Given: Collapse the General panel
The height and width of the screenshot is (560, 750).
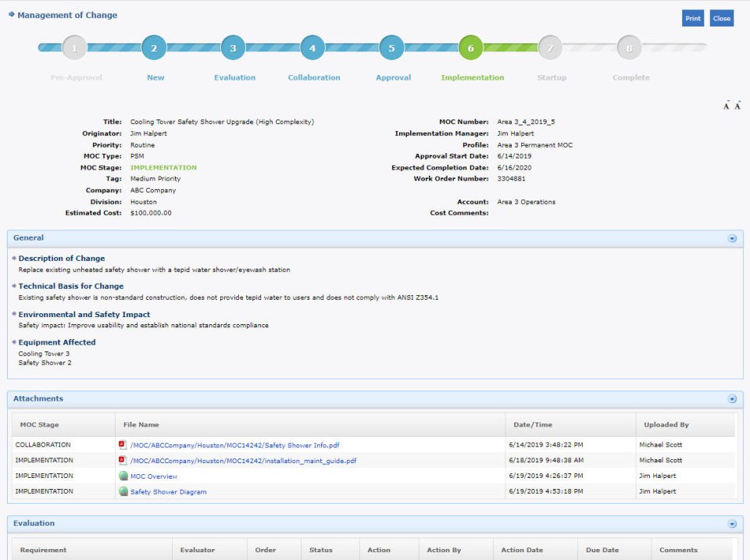Looking at the screenshot, I should coord(732,237).
